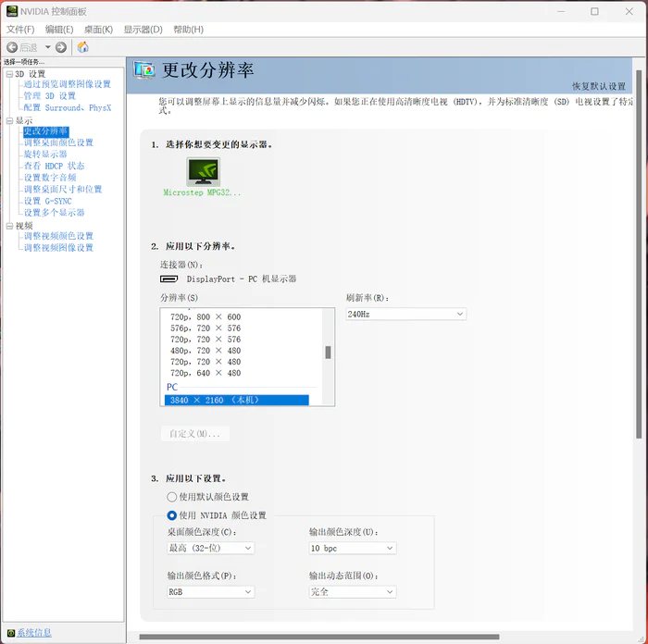Click the NVIDIA logo in the title bar

(x=12, y=11)
